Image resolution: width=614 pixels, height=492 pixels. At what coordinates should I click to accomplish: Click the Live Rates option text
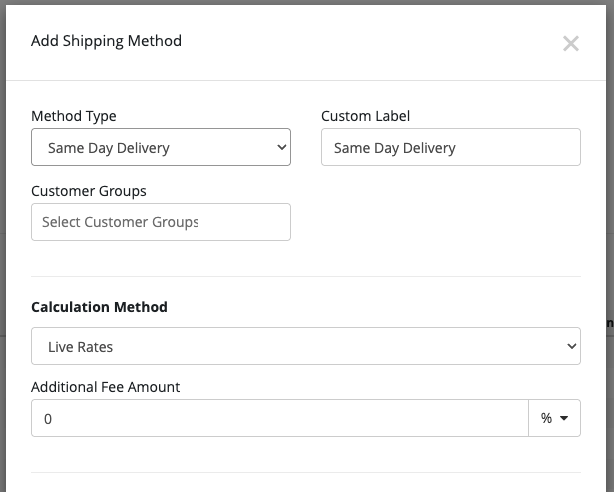tap(80, 347)
